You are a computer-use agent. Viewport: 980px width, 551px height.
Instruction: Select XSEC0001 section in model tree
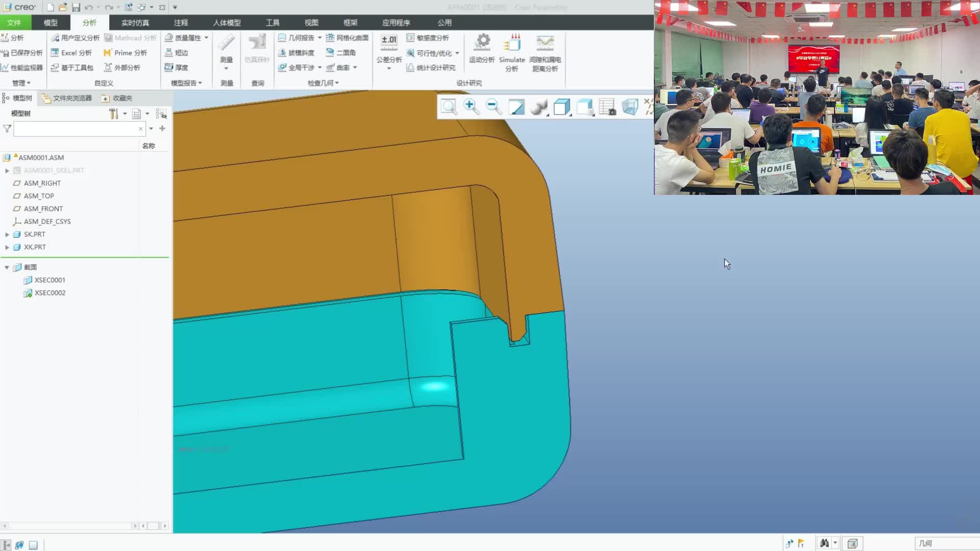pos(50,280)
